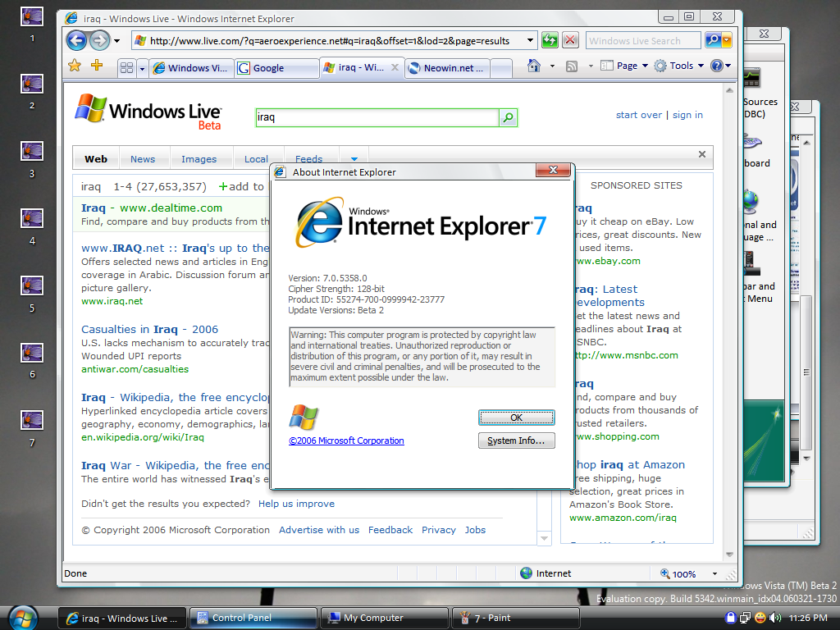The height and width of the screenshot is (630, 840).
Task: Open the tab list dropdown arrow
Action: pos(142,69)
